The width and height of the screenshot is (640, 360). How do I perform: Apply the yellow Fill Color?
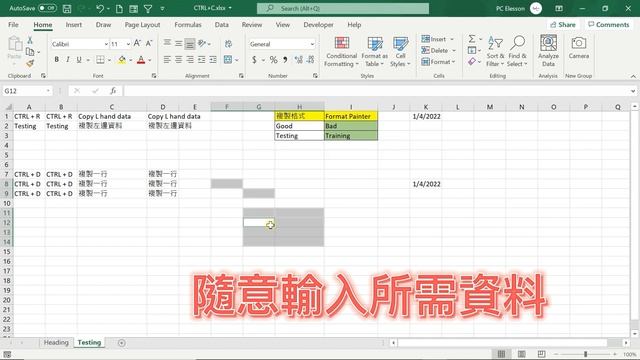click(122, 60)
